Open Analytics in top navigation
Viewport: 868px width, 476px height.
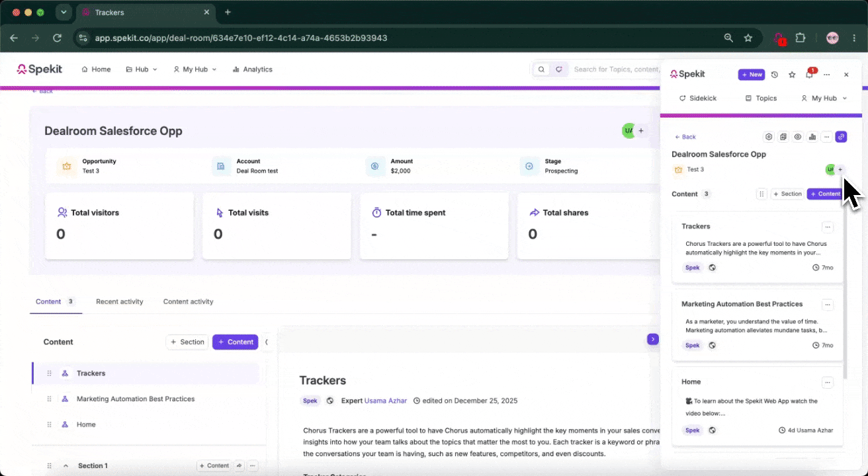pos(252,69)
